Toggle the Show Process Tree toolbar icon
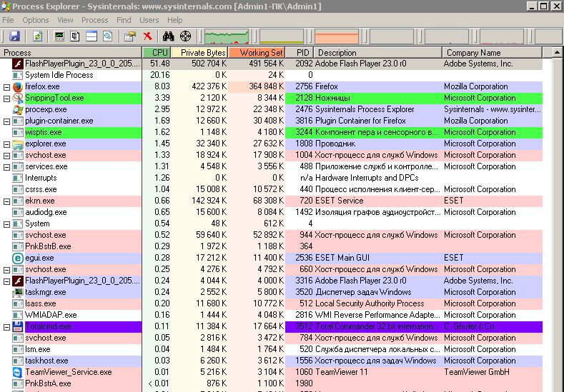564x392 pixels. (75, 36)
